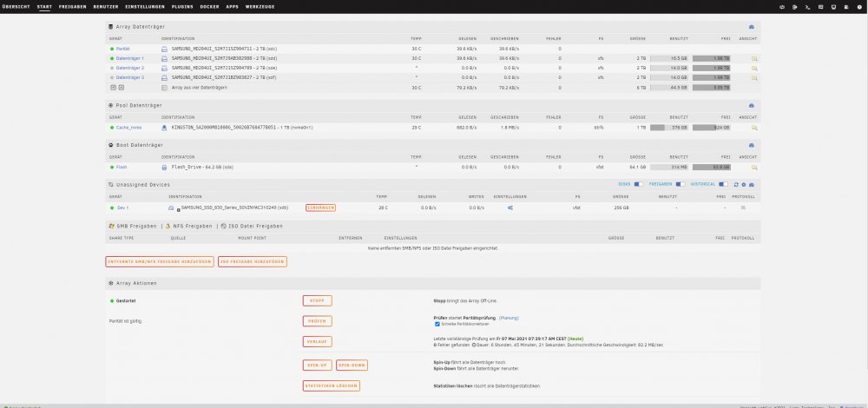
Task: Open the system info monitor icon
Action: pyautogui.click(x=834, y=7)
